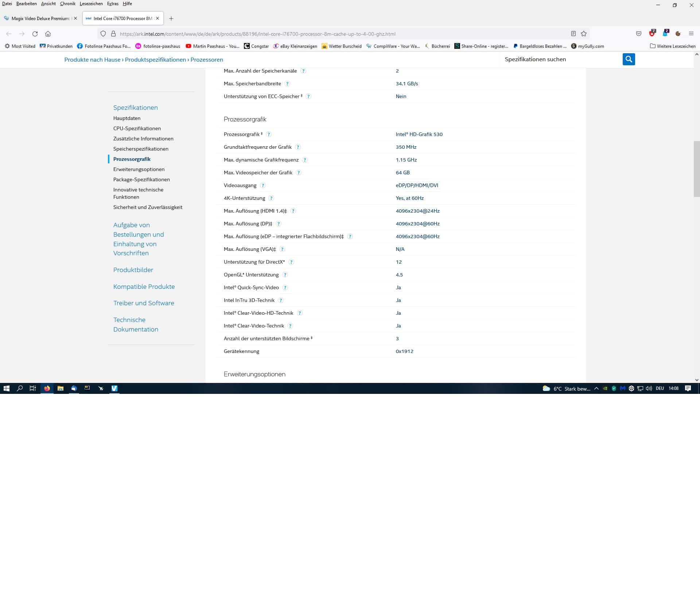This screenshot has height=593, width=700.
Task: Open the Most Visited bookmarks folder
Action: [x=20, y=46]
